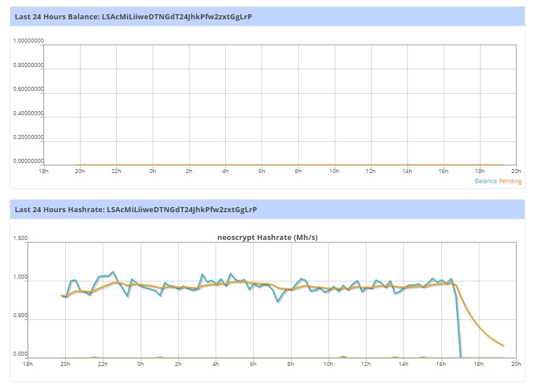Click the 0.60000000 value on Balance axis
The height and width of the screenshot is (392, 535).
click(28, 88)
